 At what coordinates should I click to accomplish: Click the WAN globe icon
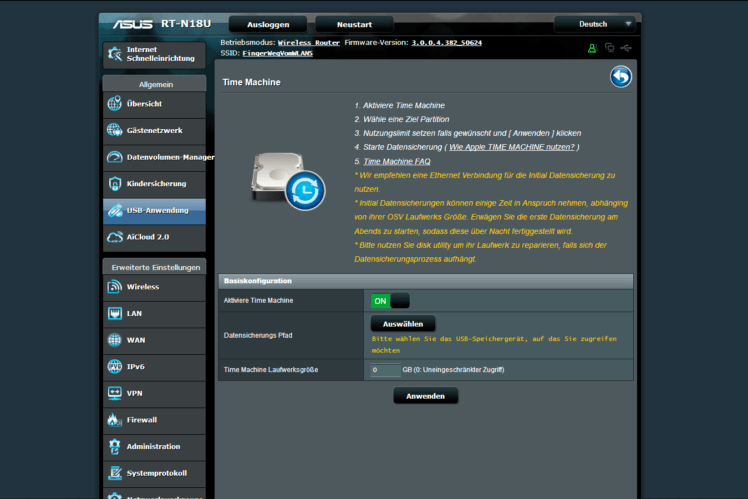tap(114, 340)
